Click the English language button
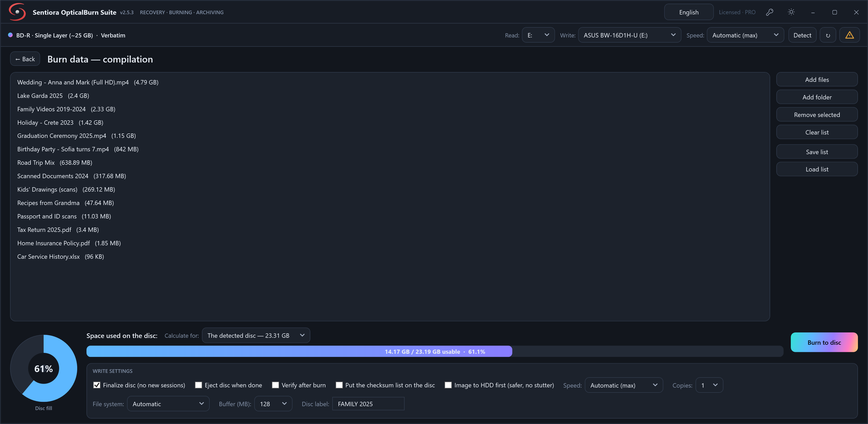868x424 pixels. point(688,12)
